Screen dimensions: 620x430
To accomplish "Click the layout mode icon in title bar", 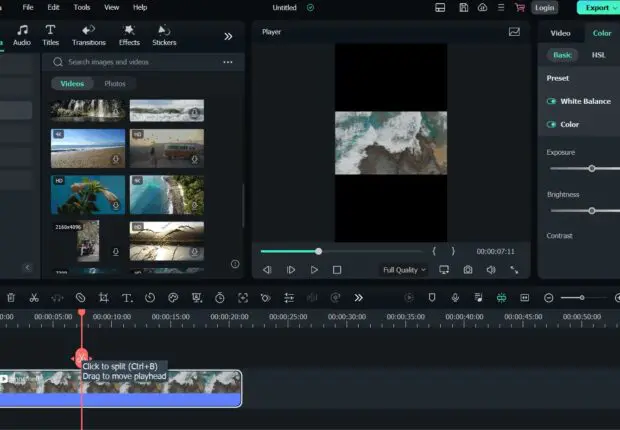I will click(440, 8).
